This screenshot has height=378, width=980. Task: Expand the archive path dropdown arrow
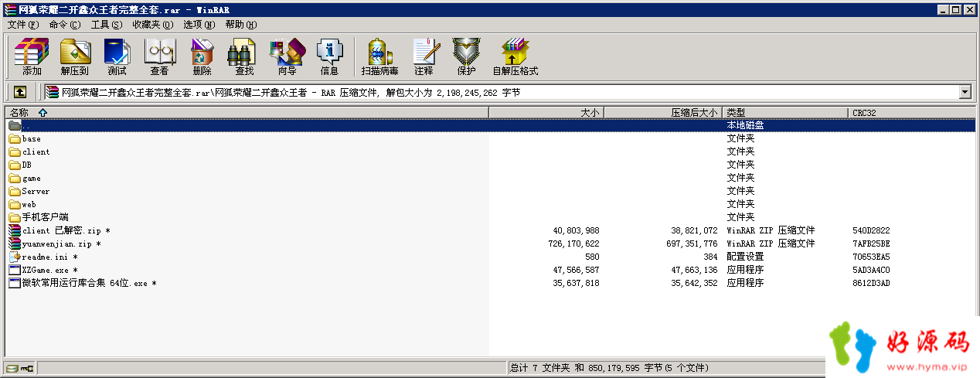click(x=965, y=93)
